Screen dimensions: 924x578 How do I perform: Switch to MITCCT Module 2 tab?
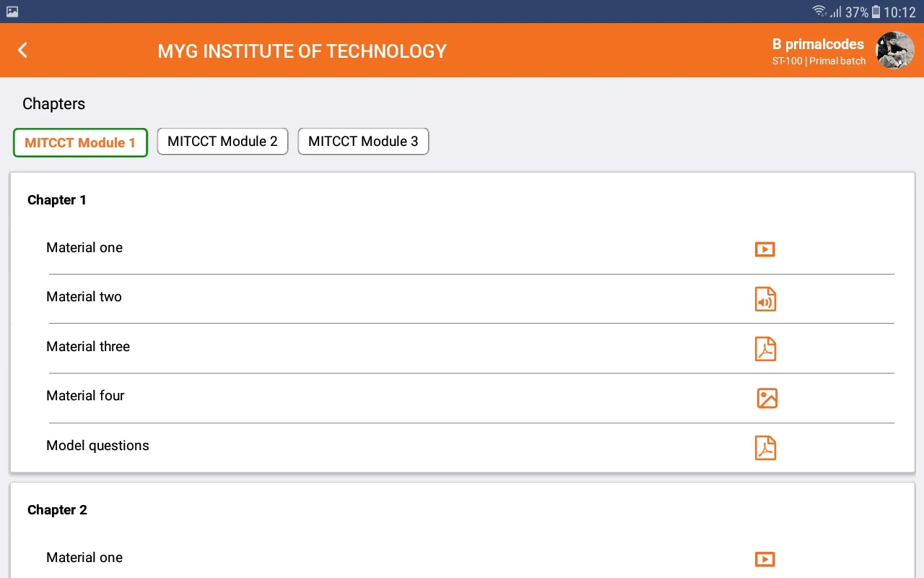(222, 141)
